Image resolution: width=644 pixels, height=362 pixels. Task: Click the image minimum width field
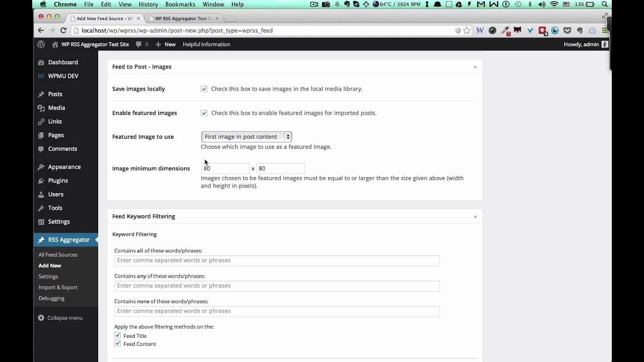tap(225, 168)
